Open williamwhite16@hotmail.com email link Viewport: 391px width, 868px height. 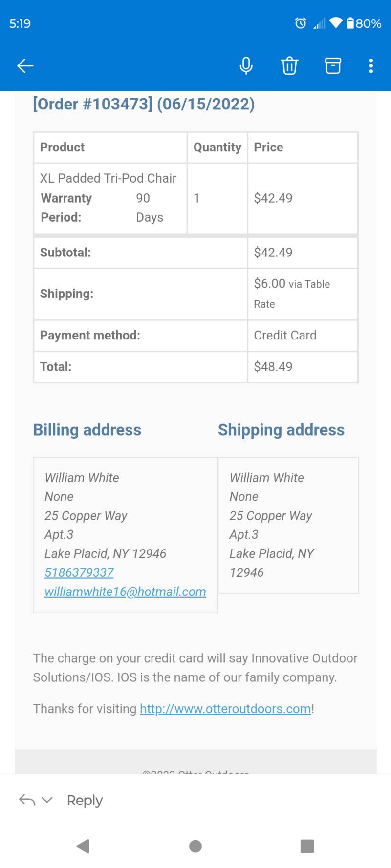125,592
